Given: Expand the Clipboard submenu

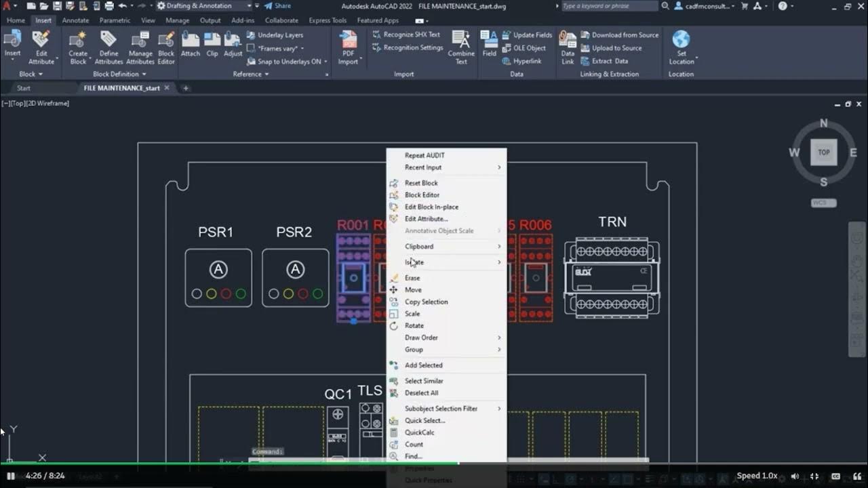Looking at the screenshot, I should tap(446, 247).
